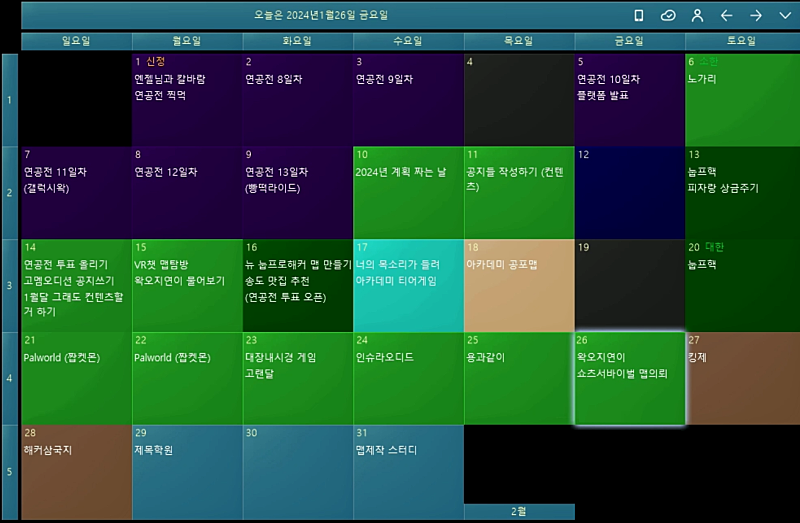Select week 5 row number
The height and width of the screenshot is (523, 800).
10,471
